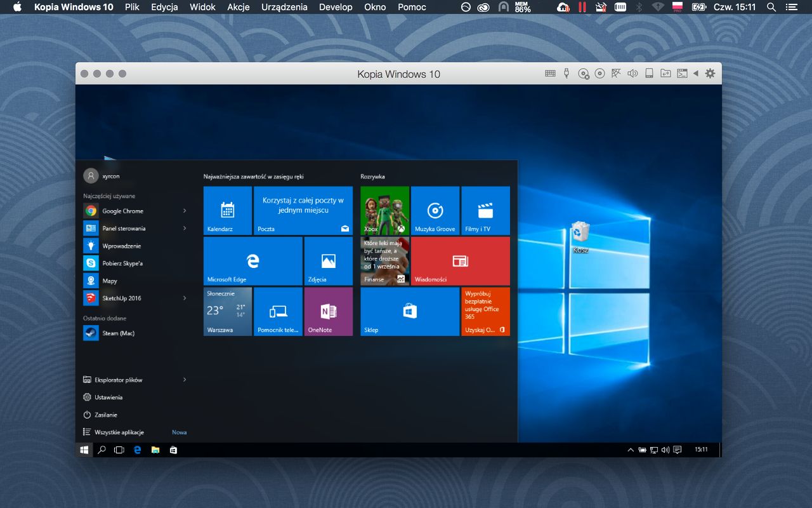Open the Widok menu
812x508 pixels.
coord(202,7)
